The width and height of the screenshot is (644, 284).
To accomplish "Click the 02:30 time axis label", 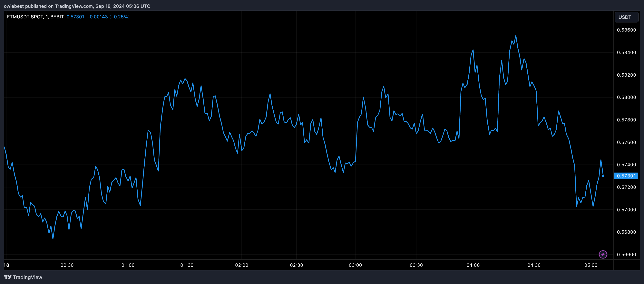I will (297, 265).
